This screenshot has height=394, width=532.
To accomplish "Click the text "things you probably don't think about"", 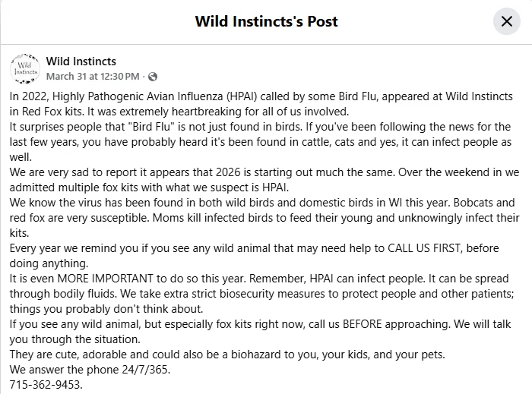I will tap(106, 309).
